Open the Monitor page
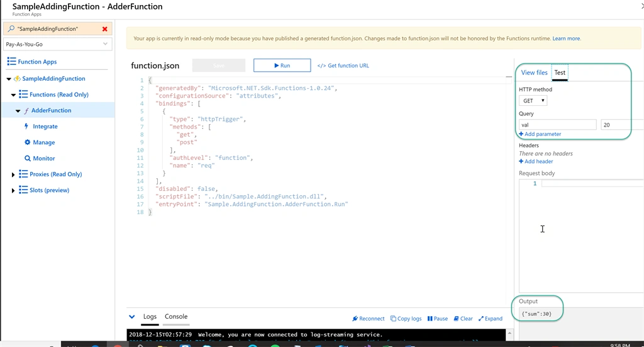 [x=43, y=158]
